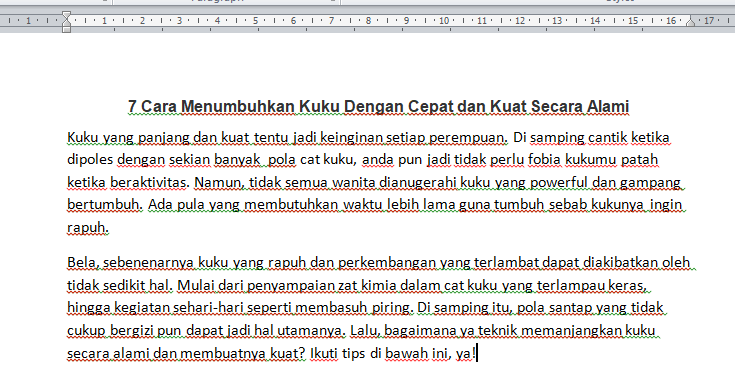The width and height of the screenshot is (735, 369).
Task: Click the word "memanjangkan"
Action: pos(571,331)
